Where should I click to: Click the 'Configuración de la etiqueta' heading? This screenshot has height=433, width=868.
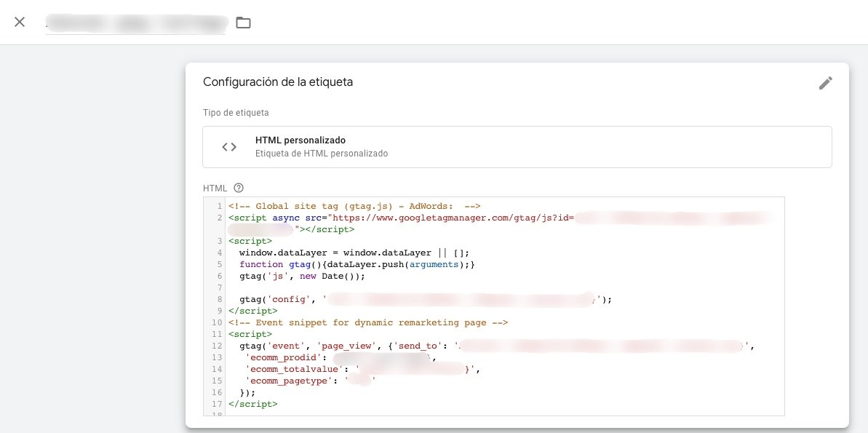[278, 82]
